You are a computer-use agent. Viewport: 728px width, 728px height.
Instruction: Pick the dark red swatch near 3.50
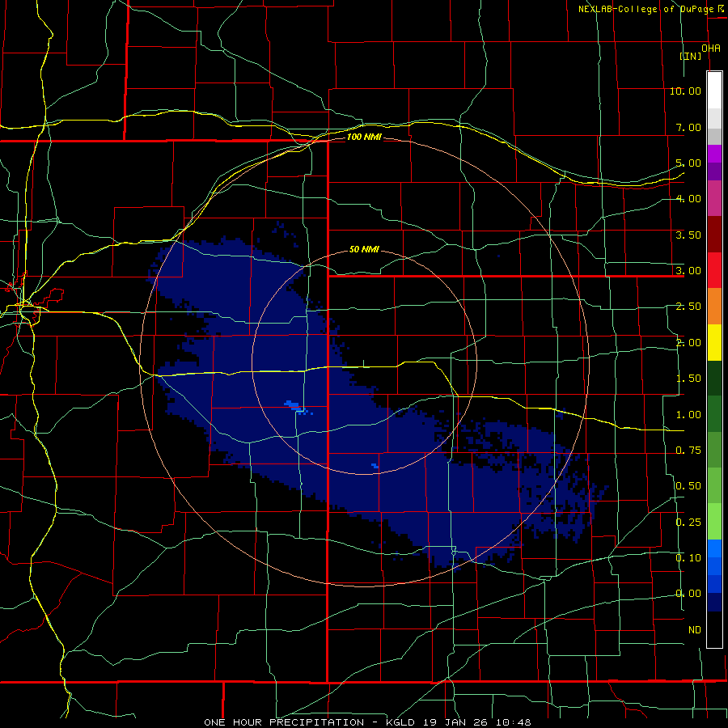pyautogui.click(x=714, y=235)
